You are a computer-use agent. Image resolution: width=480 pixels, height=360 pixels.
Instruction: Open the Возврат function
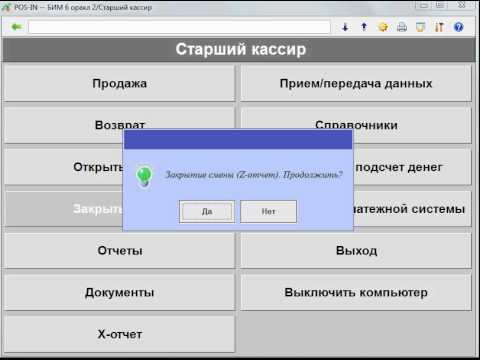(x=120, y=125)
